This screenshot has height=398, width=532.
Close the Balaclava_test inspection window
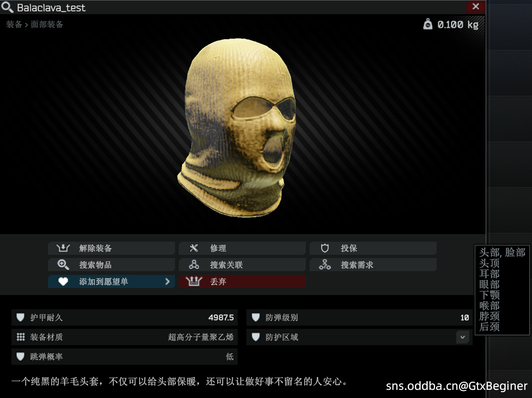tap(475, 7)
